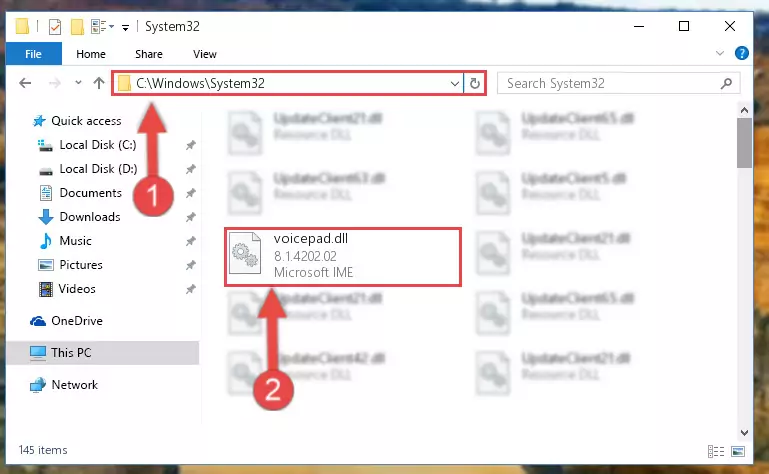
Task: Expand the address bar history dropdown
Action: pyautogui.click(x=455, y=83)
